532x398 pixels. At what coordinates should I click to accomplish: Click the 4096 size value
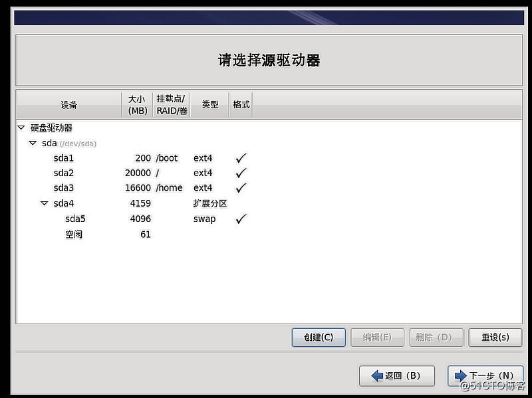[x=140, y=219]
